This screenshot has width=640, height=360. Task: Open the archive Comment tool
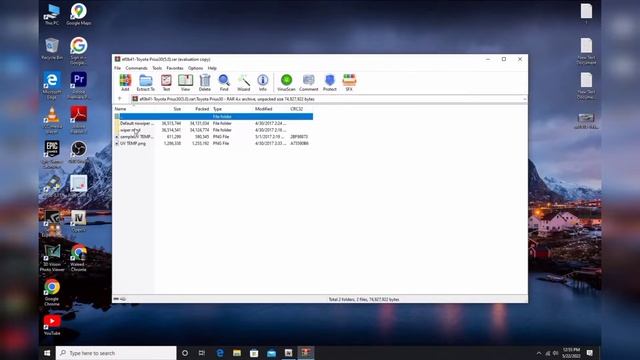click(309, 82)
